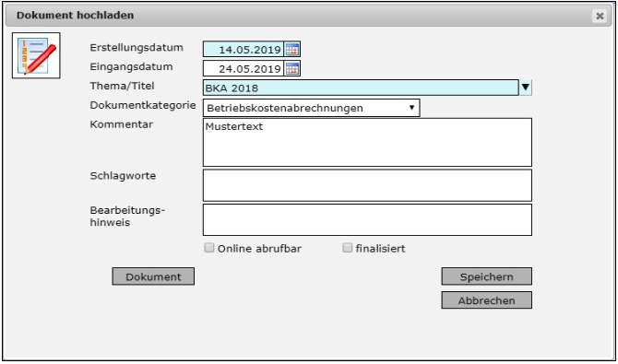
Task: Expand the Thema/Titel dropdown arrow
Action: (526, 88)
